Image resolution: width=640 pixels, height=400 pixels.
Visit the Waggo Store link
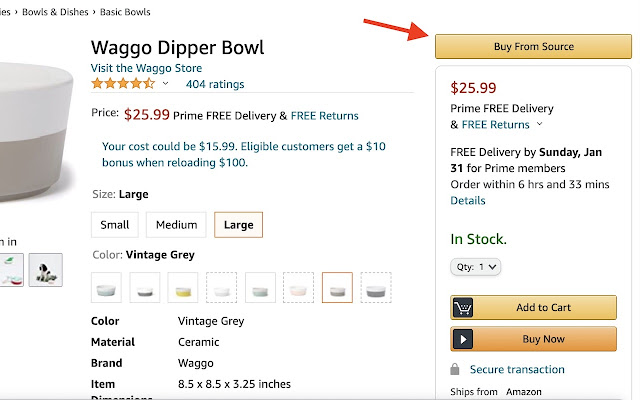pos(145,68)
